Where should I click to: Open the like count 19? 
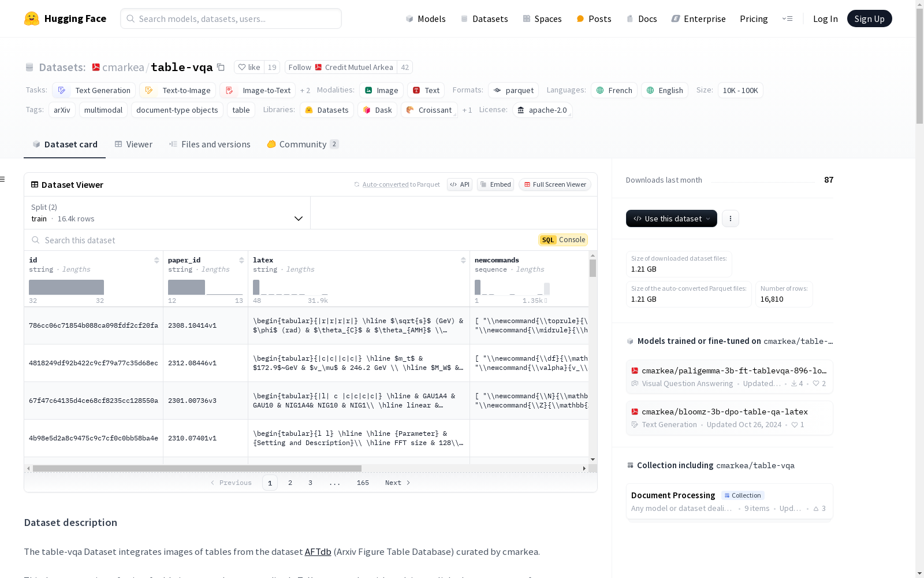click(x=272, y=67)
